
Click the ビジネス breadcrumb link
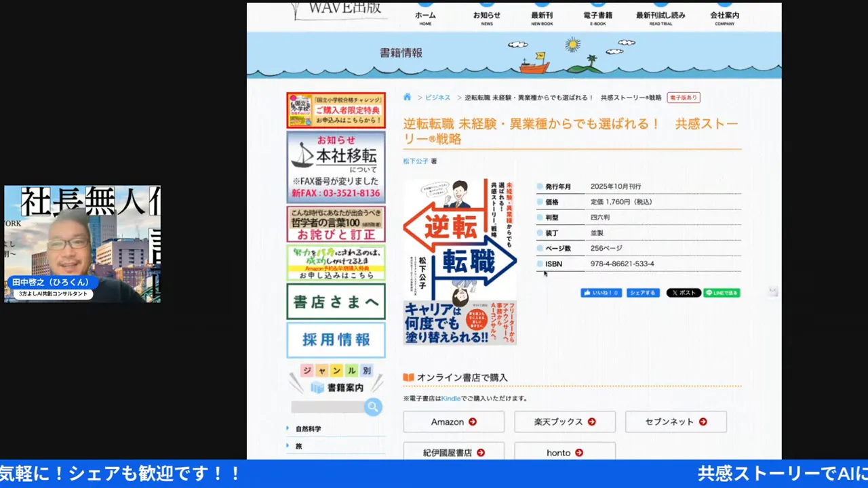click(437, 98)
